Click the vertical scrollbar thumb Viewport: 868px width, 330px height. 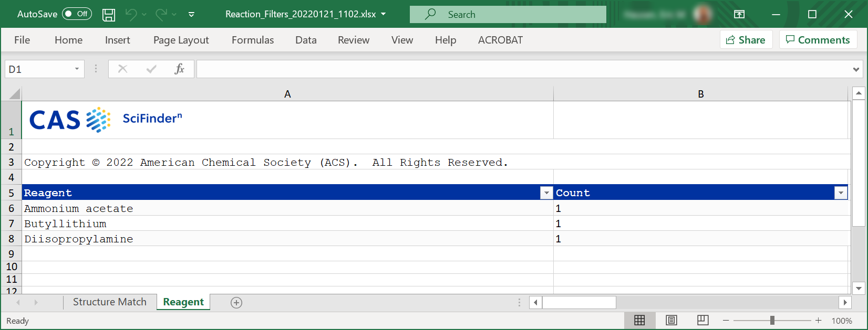tap(859, 163)
